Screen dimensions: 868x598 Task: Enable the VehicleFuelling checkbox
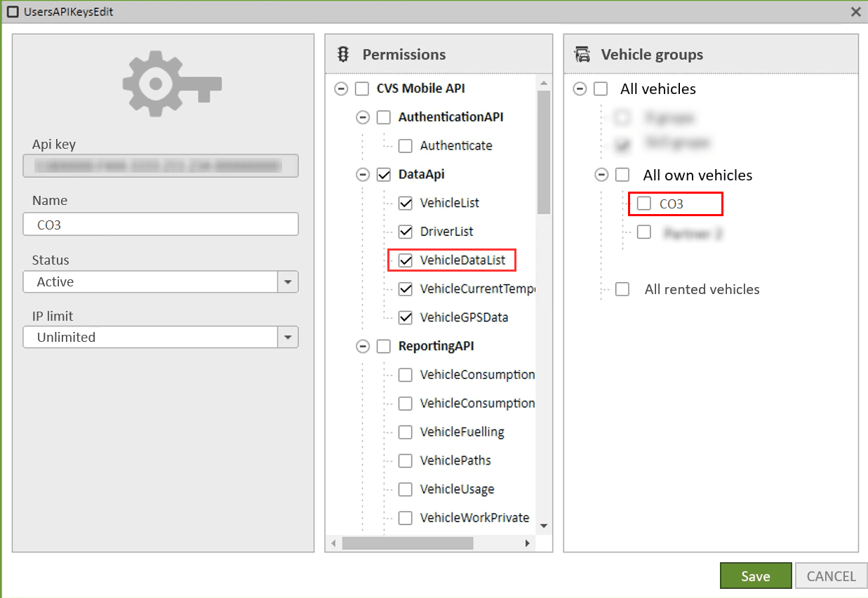pos(405,432)
